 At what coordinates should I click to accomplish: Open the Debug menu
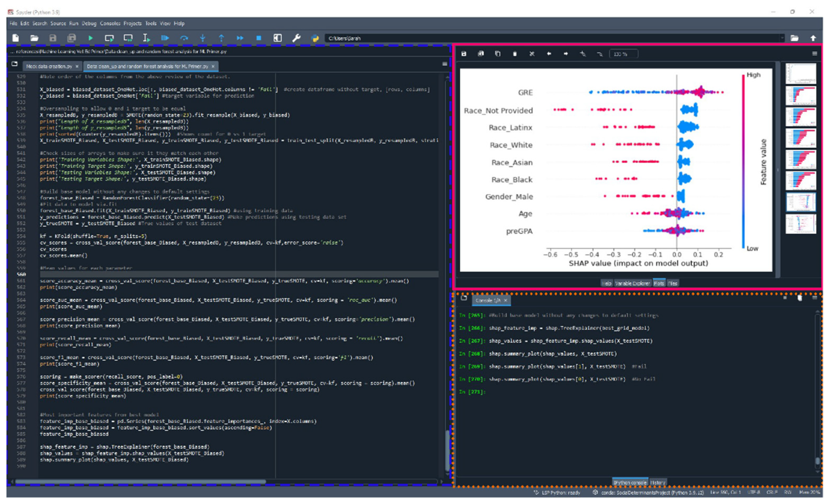click(x=89, y=23)
